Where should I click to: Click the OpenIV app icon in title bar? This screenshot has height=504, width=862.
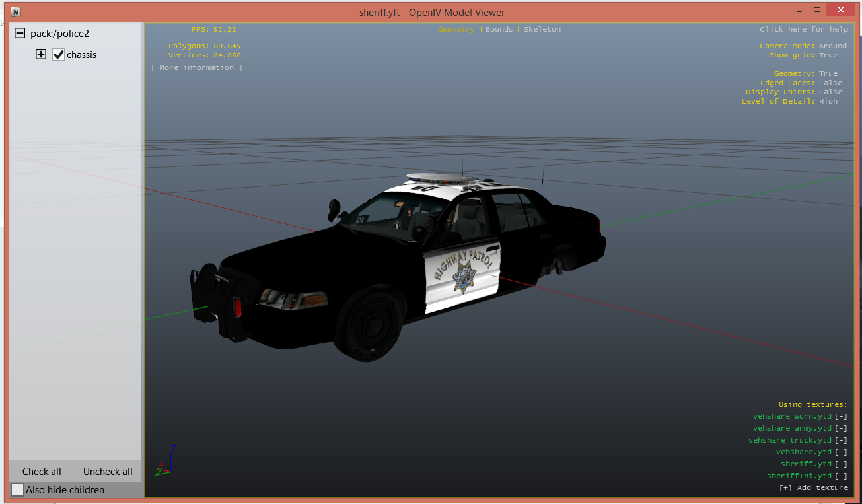[x=16, y=12]
